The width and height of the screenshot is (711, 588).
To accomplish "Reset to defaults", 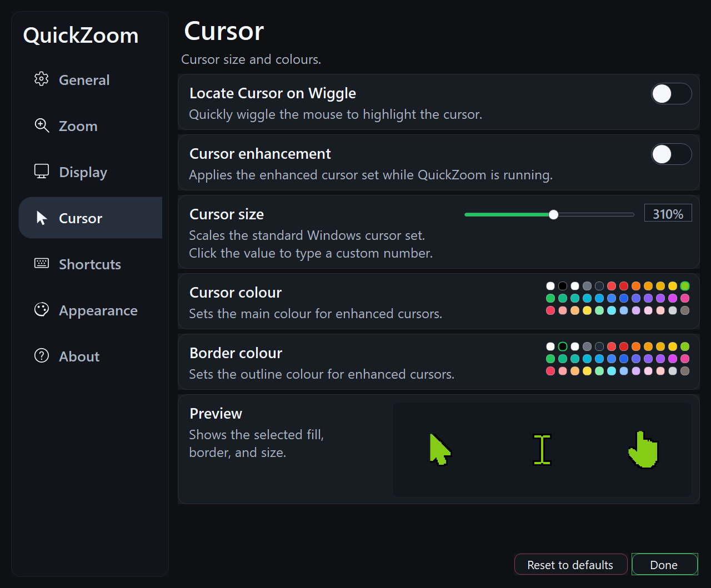I will (570, 565).
